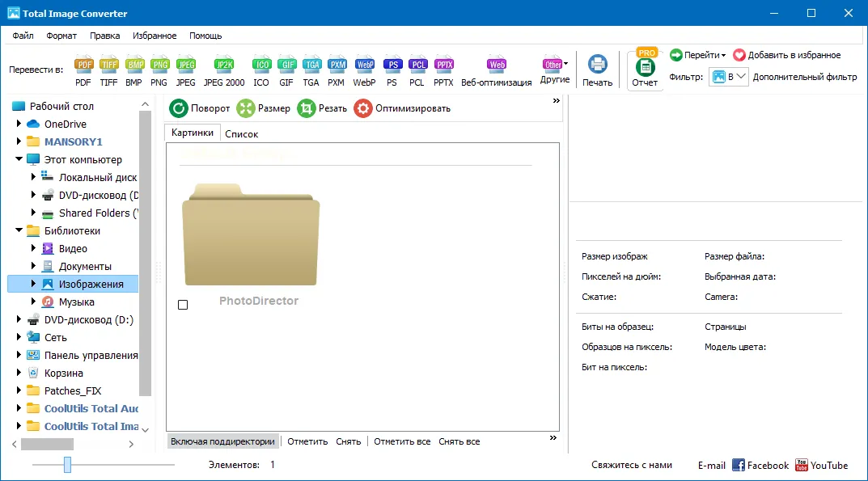Check the PhotoDirector folder checkbox
The height and width of the screenshot is (481, 868).
click(184, 305)
